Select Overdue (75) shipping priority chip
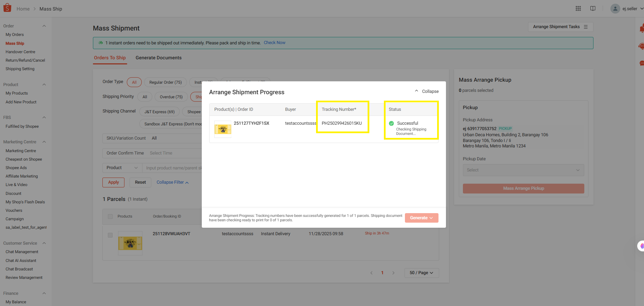The height and width of the screenshot is (306, 644). (171, 97)
